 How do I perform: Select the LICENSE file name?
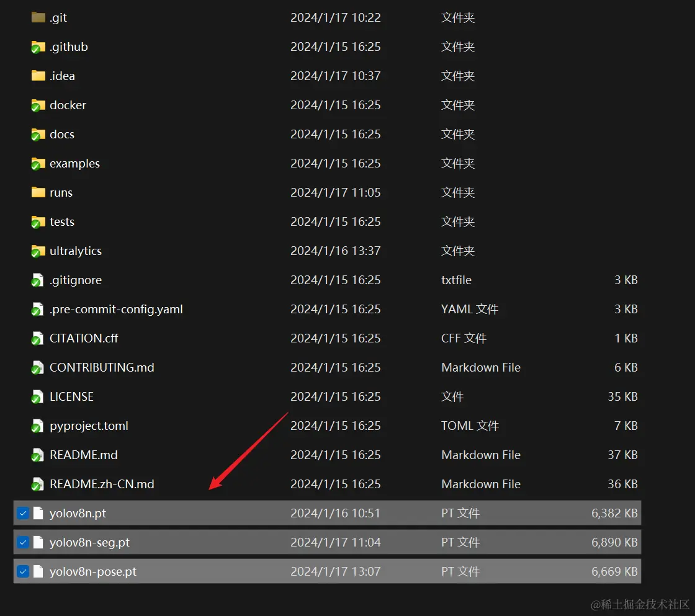click(71, 396)
